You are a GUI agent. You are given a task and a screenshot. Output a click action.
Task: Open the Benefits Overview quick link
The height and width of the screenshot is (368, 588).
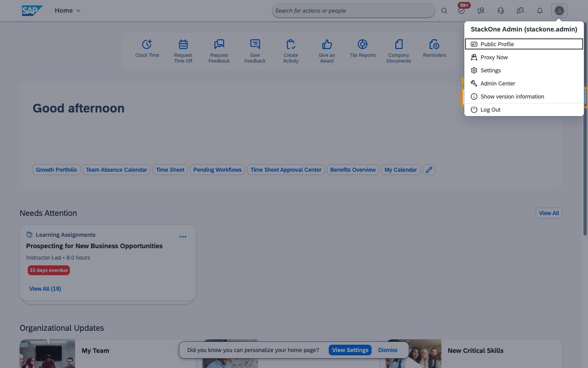(x=353, y=170)
